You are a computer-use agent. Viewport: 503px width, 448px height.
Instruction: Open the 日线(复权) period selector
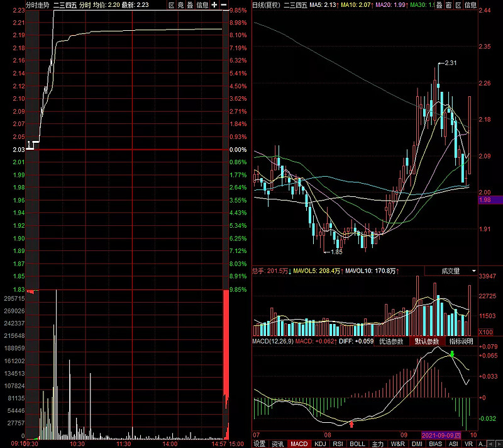(x=266, y=5)
